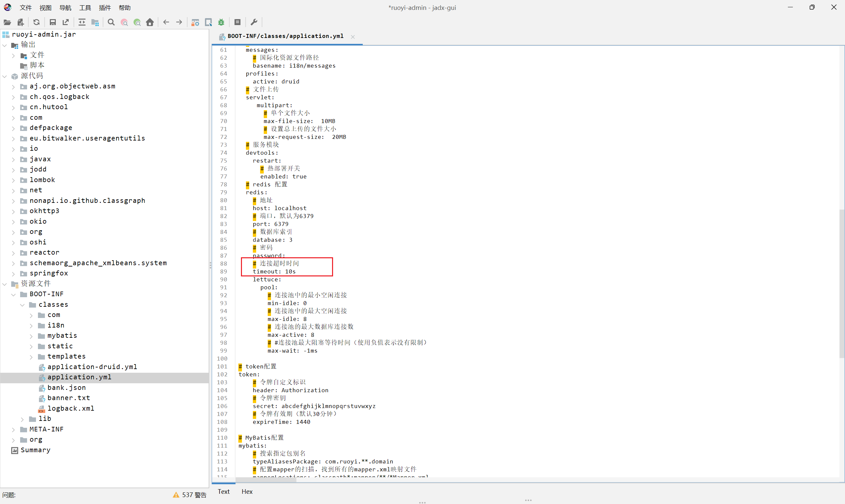The width and height of the screenshot is (845, 504).
Task: Expand the lib folder node
Action: click(x=22, y=419)
